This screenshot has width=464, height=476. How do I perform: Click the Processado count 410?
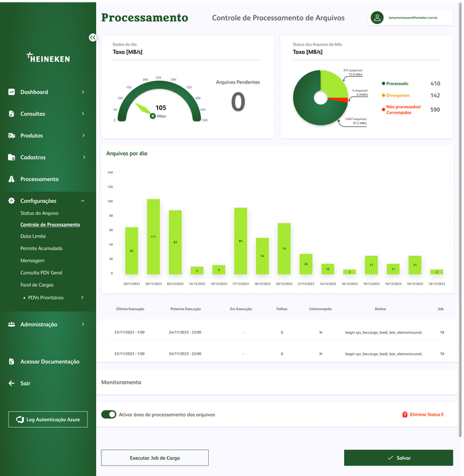click(x=435, y=83)
